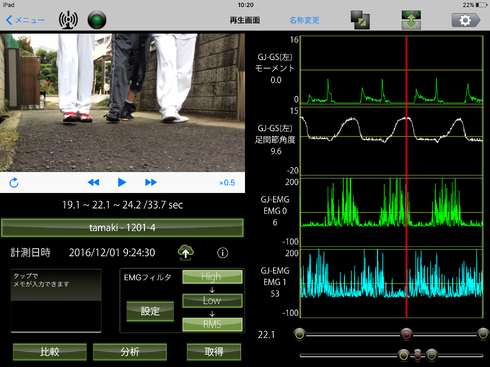This screenshot has width=490, height=367.
Task: Tap the 比較 compare button
Action: coord(50,352)
